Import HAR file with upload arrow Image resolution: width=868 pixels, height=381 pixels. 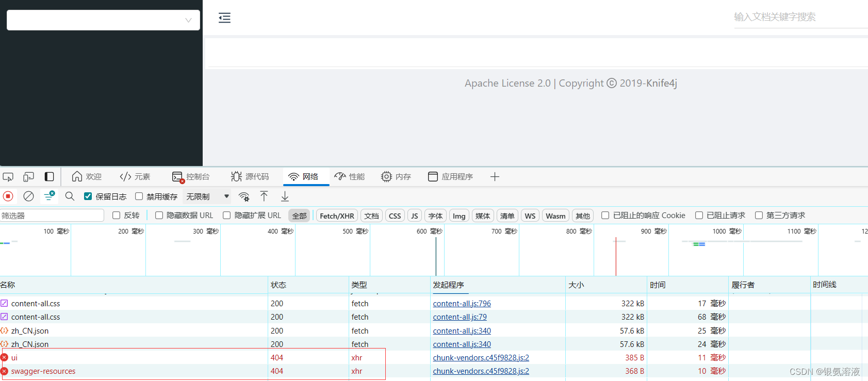click(264, 196)
